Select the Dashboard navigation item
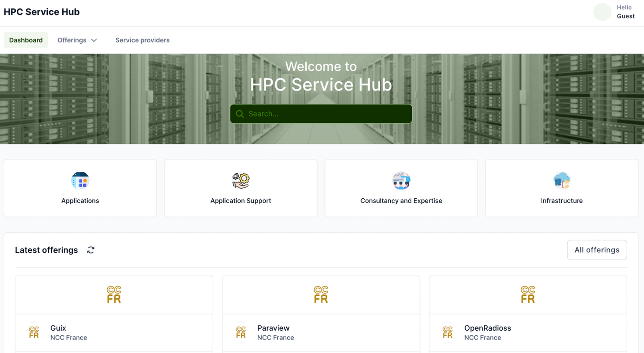Image resolution: width=644 pixels, height=353 pixels. tap(26, 40)
